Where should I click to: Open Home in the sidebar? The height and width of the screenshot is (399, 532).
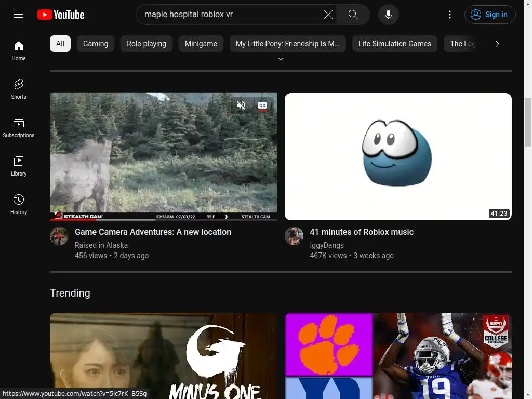19,51
